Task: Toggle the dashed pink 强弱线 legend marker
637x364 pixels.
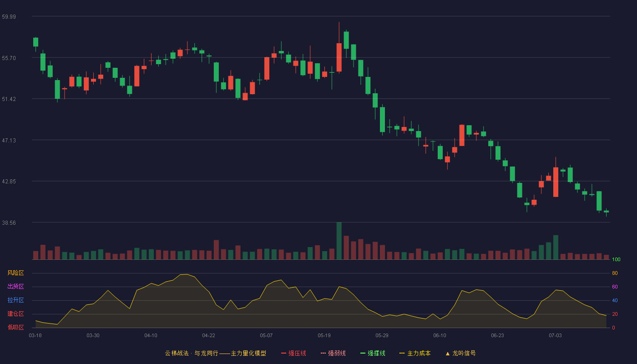Action: point(324,353)
